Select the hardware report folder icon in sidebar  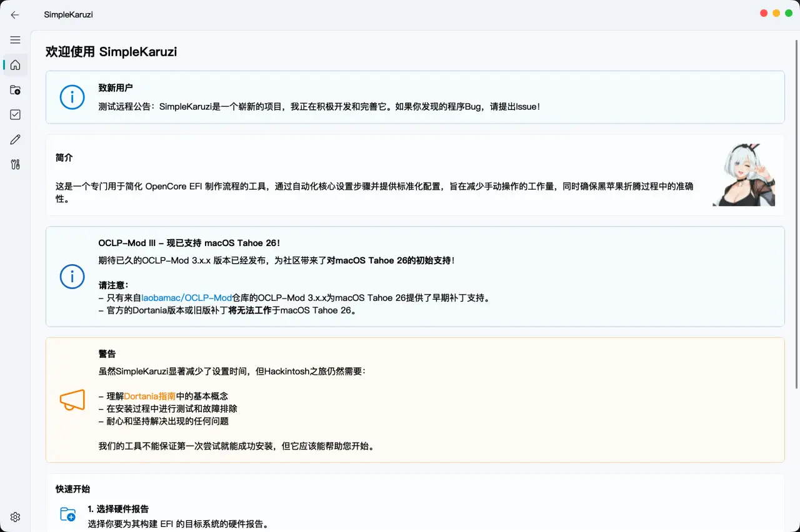(x=15, y=89)
